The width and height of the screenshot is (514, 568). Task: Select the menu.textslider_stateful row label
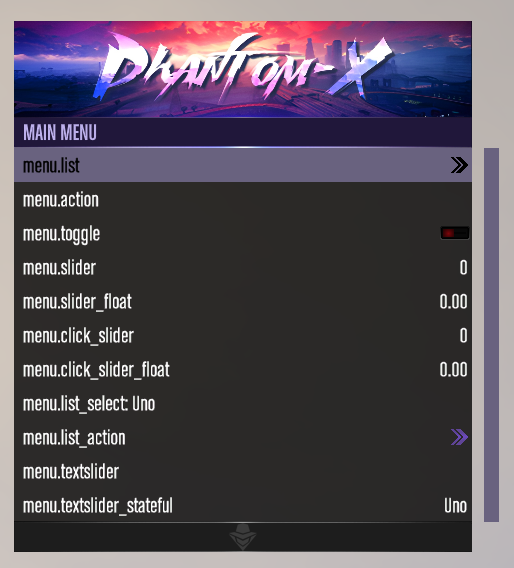tap(98, 506)
